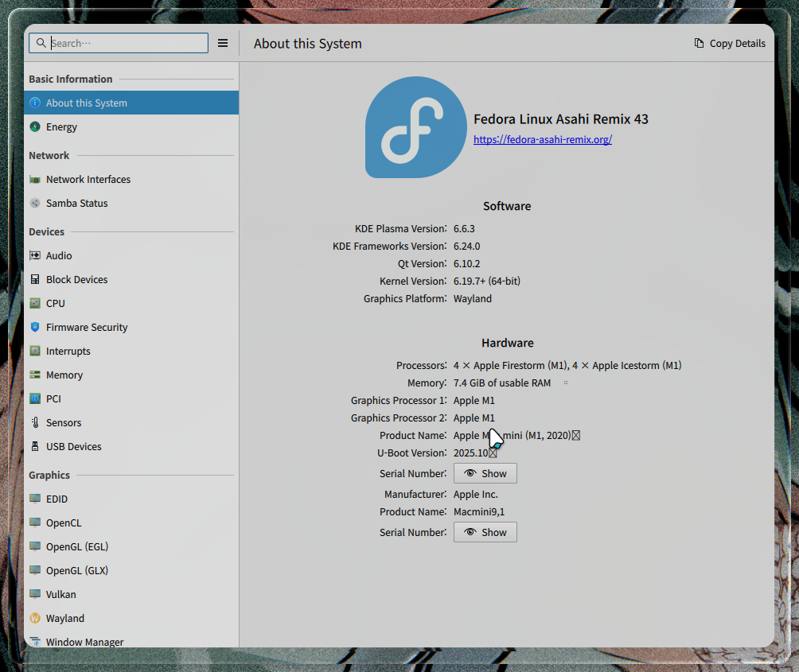
Task: Click the Interrupts icon in the sidebar
Action: [x=35, y=352]
